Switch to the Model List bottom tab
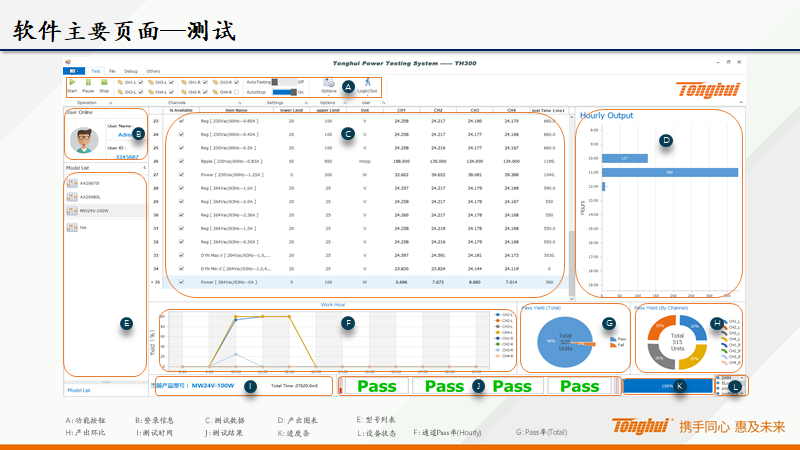Image resolution: width=800 pixels, height=450 pixels. (x=79, y=390)
